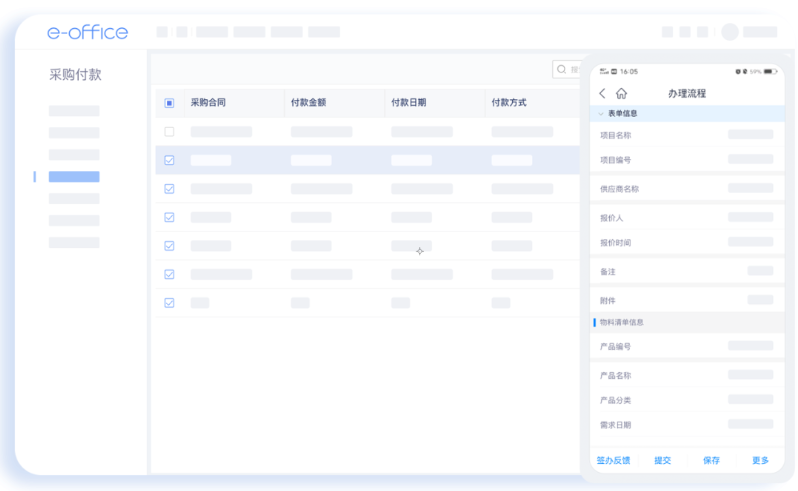Tap the battery indicator in phone status bar
The image size is (798, 491).
768,72
